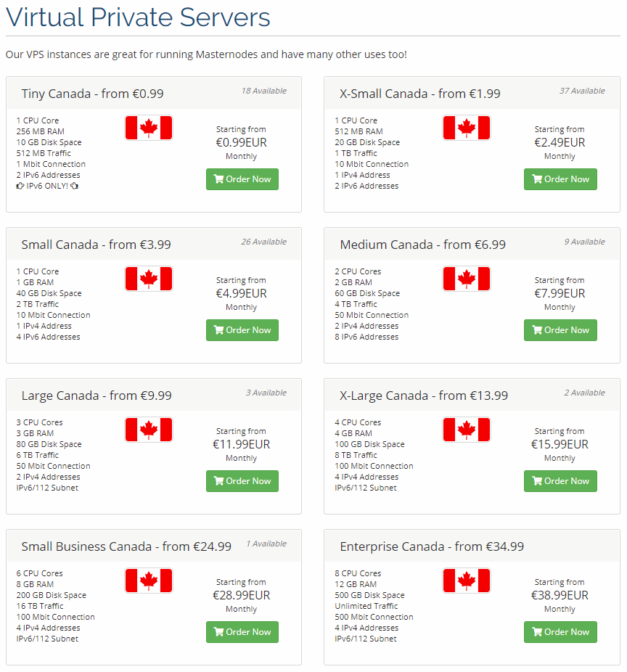Order the X-Large Canada plan
Image resolution: width=627 pixels, height=672 pixels.
pyautogui.click(x=560, y=481)
